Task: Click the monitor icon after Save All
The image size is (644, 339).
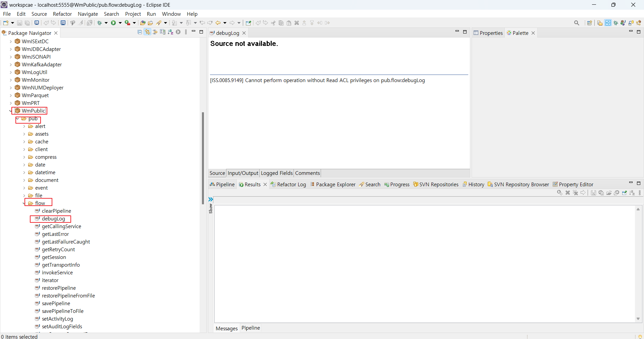Action: tap(37, 23)
